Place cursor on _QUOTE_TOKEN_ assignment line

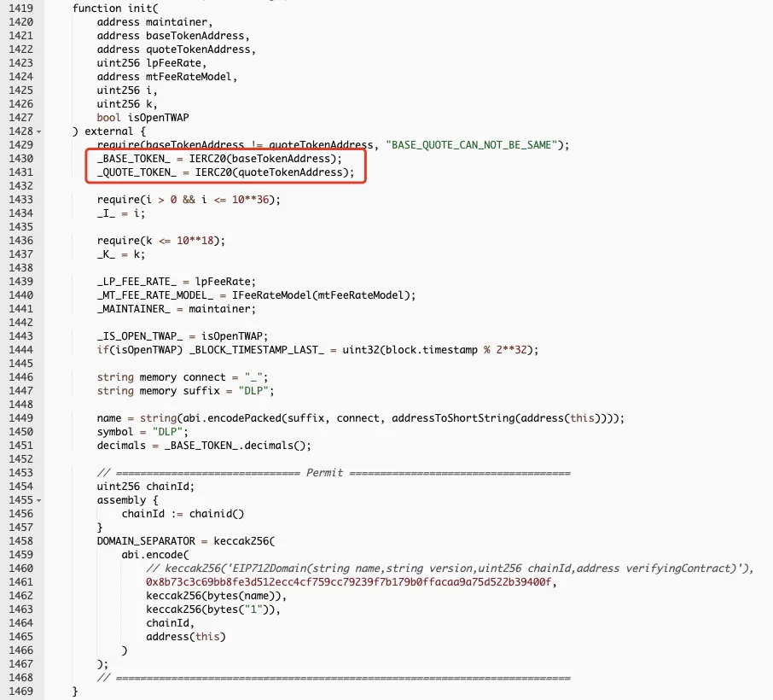click(225, 172)
